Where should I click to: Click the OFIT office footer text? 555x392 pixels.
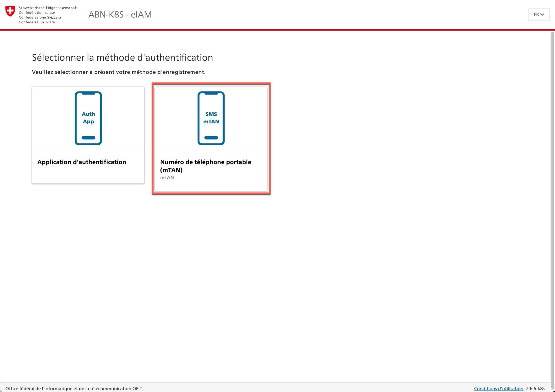(x=74, y=388)
